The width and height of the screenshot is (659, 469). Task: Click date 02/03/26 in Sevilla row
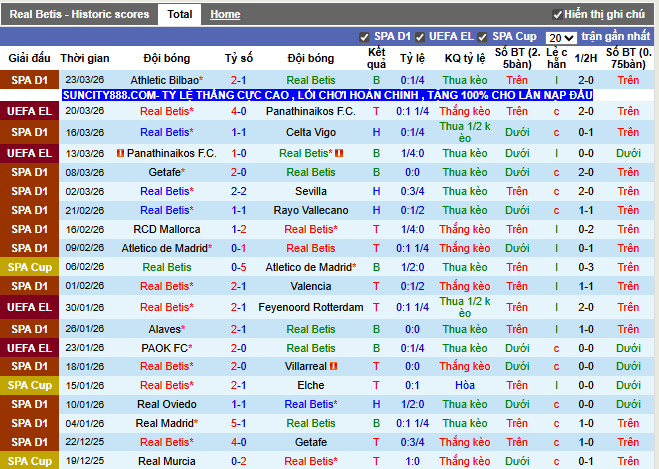(84, 191)
